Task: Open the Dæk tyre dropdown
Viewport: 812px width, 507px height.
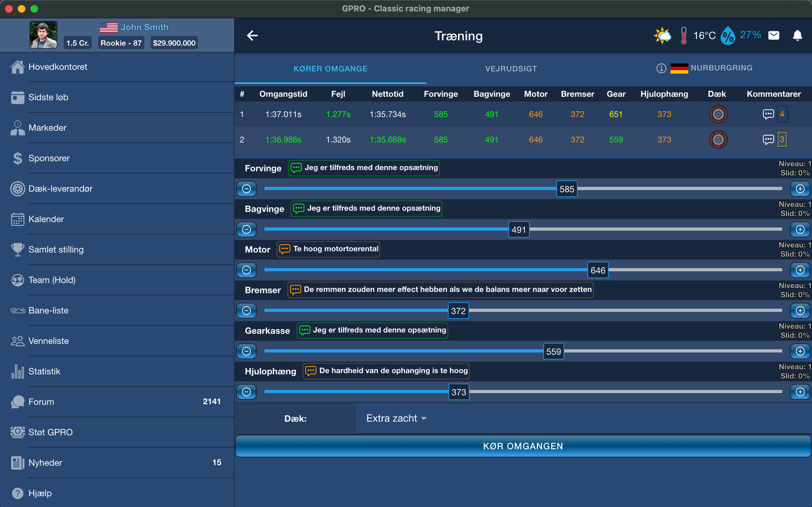Action: (396, 418)
